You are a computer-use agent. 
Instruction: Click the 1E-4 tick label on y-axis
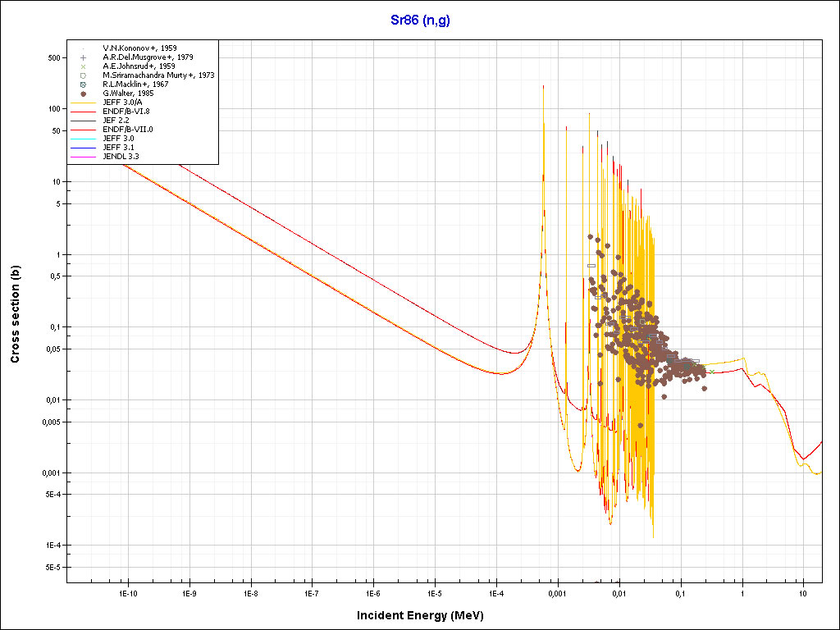pyautogui.click(x=53, y=546)
